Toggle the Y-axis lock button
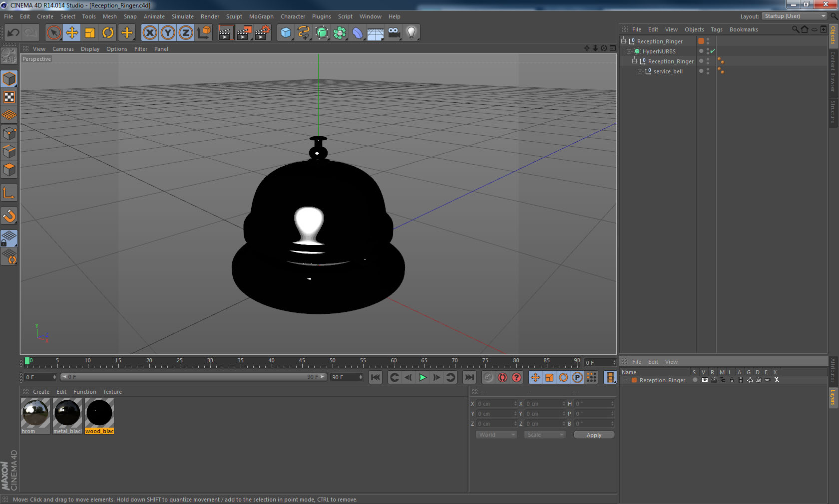This screenshot has width=839, height=504. 168,33
